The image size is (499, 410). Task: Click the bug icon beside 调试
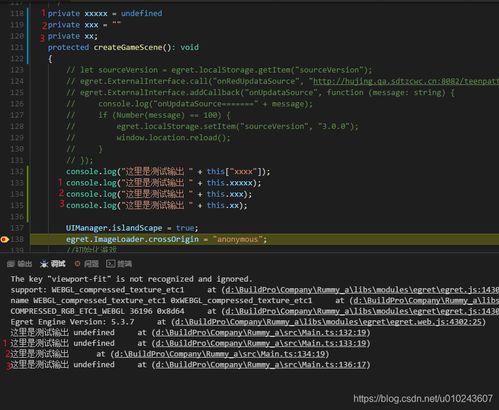pyautogui.click(x=44, y=264)
